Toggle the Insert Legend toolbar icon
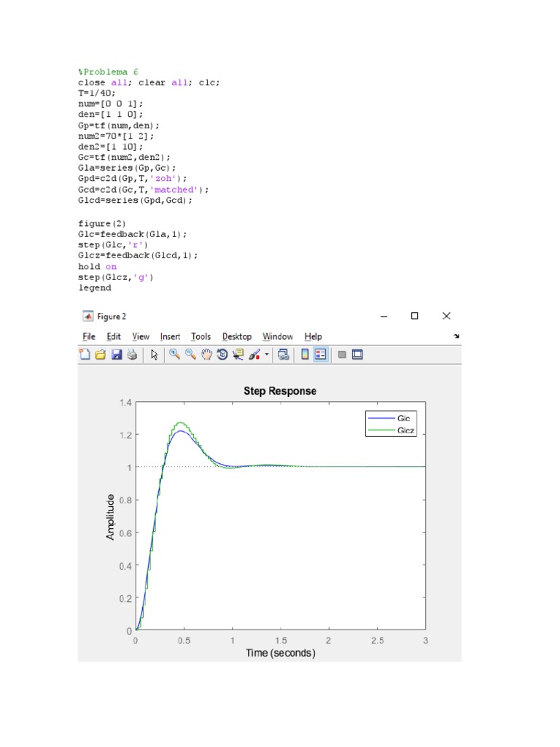 click(321, 355)
